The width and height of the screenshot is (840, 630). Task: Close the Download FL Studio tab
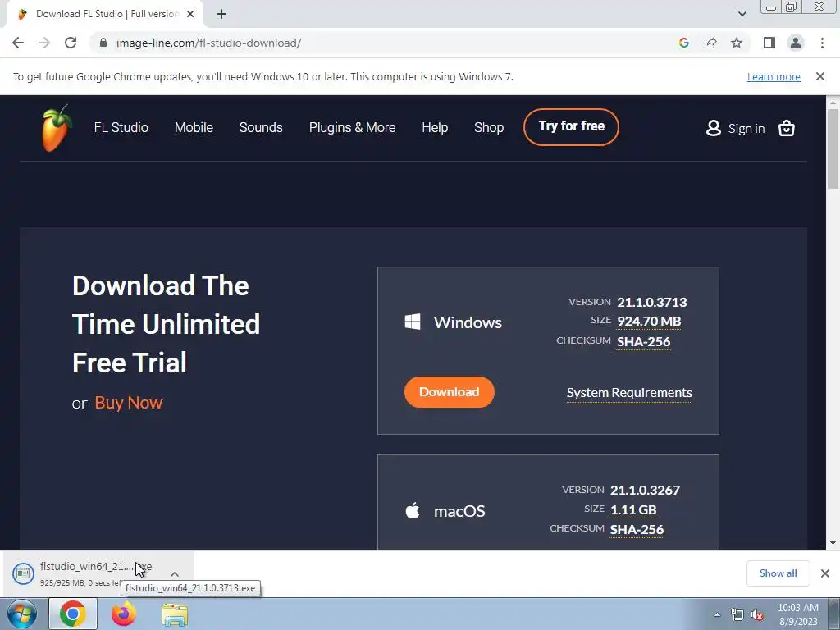[x=190, y=15]
